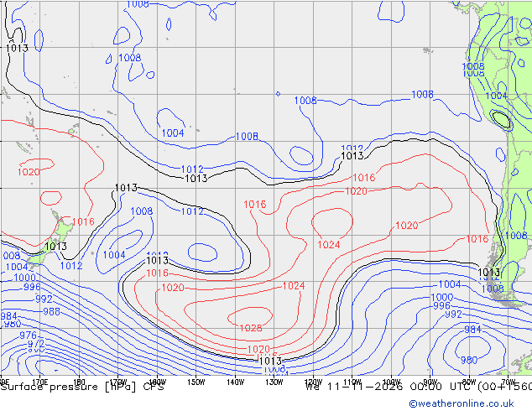Select the 100W longitude axis label

391,382
